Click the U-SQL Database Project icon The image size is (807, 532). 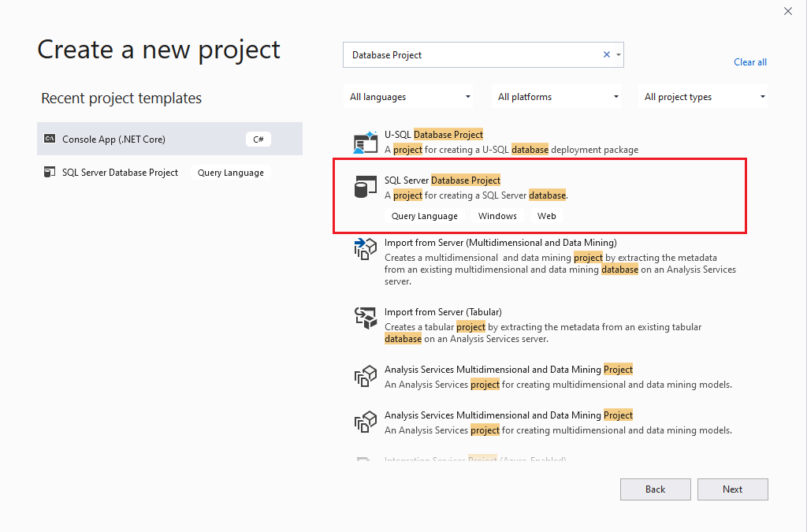pyautogui.click(x=366, y=142)
